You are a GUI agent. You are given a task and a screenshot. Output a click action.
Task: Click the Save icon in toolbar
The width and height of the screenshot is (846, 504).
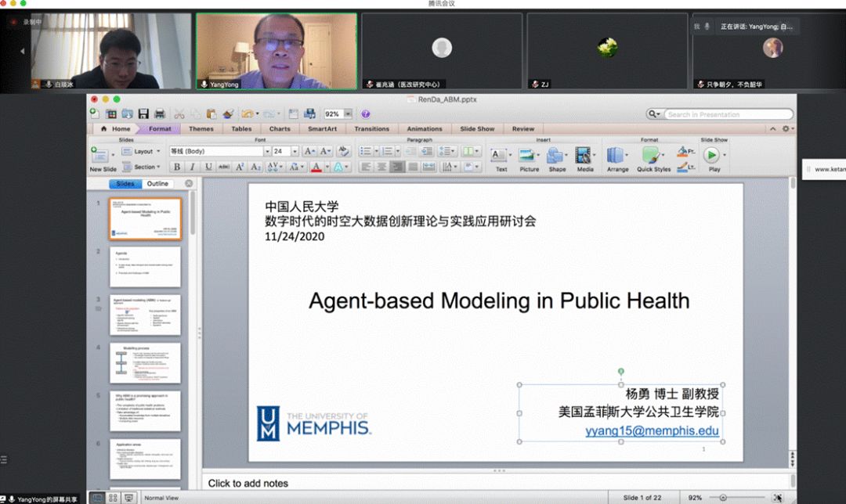(143, 113)
